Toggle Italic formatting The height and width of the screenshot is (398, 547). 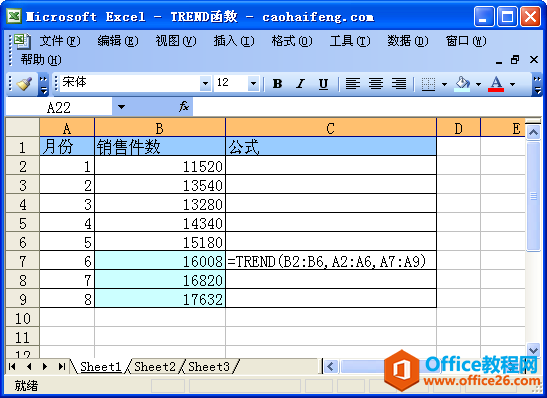(300, 84)
